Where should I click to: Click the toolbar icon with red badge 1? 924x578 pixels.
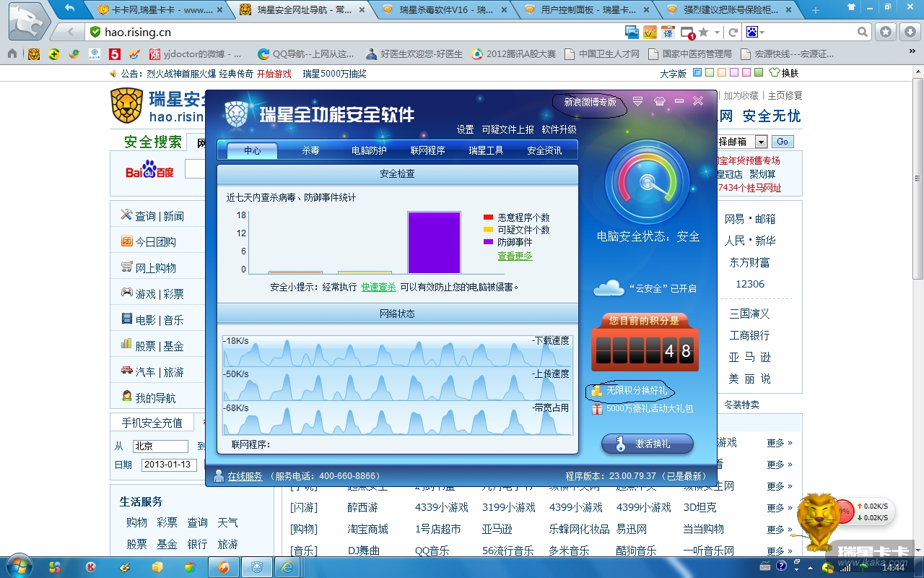[x=687, y=33]
